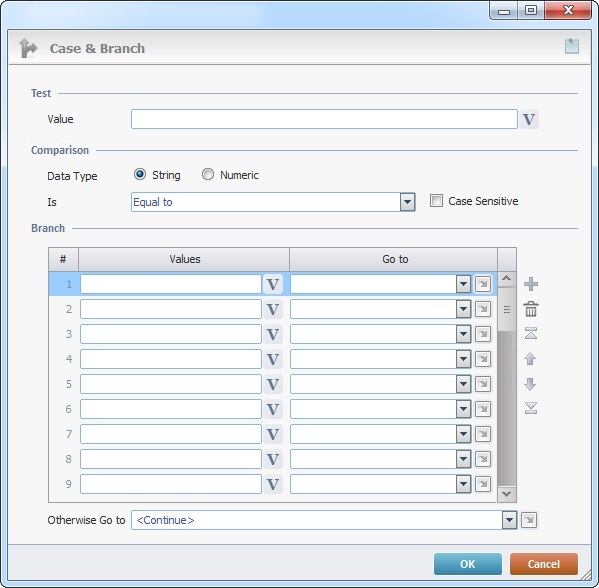This screenshot has width=599, height=588.
Task: Click the OK button
Action: (468, 564)
